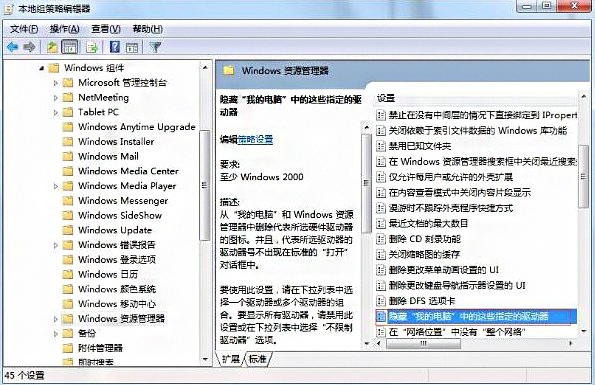This screenshot has height=385, width=595.
Task: Expand the Microsoft 管理控制台 tree node
Action: coord(56,83)
